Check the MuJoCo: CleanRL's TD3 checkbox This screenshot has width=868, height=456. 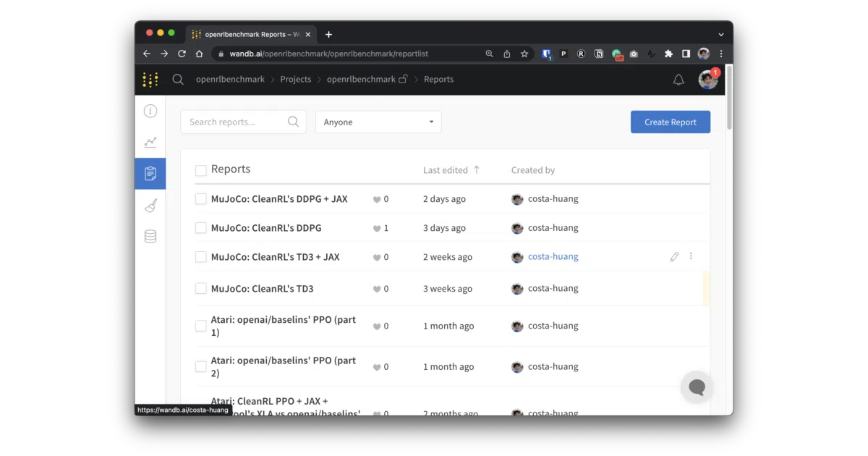coord(201,289)
